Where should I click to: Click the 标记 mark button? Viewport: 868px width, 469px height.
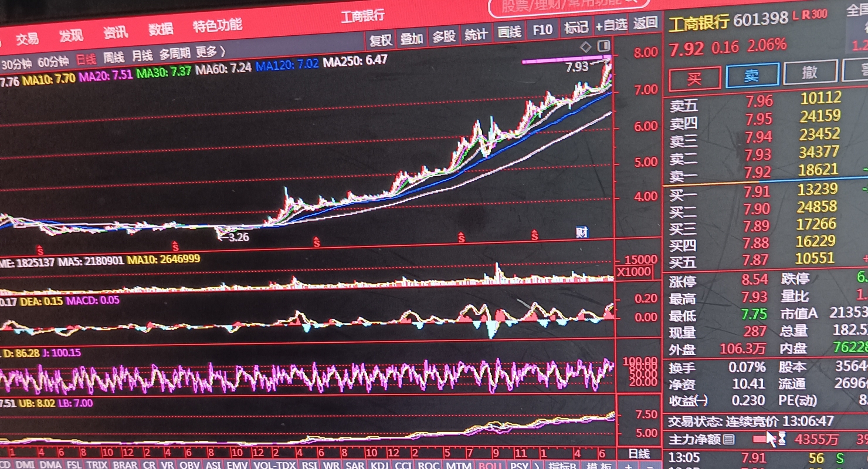coord(576,27)
